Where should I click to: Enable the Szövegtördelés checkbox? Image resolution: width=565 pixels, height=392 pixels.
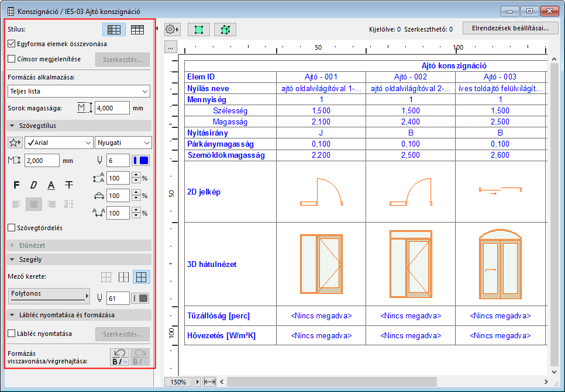[12, 227]
